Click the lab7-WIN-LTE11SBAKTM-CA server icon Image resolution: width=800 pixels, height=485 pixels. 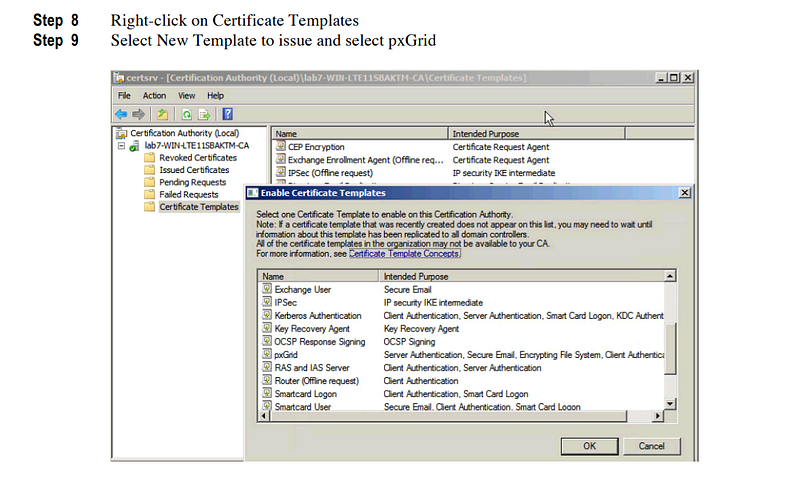pos(134,146)
